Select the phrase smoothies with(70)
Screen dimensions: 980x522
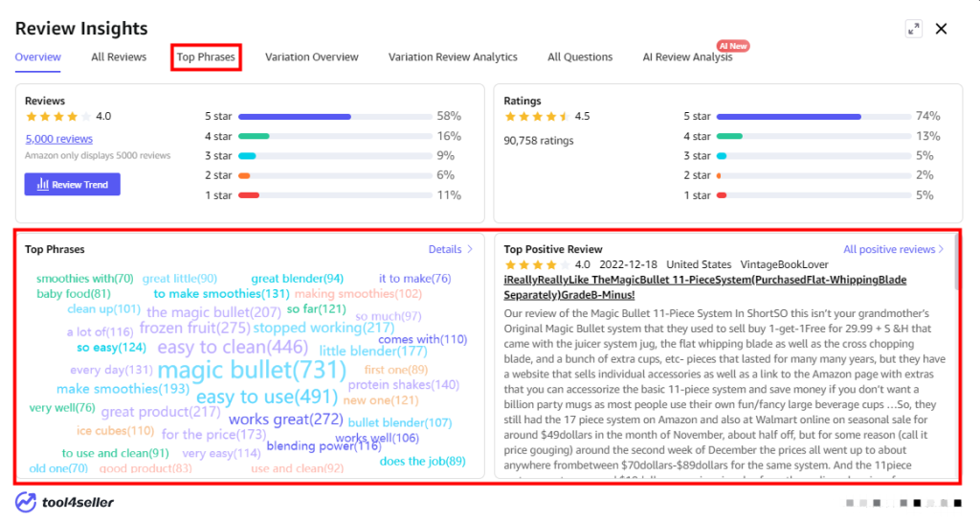click(x=85, y=278)
